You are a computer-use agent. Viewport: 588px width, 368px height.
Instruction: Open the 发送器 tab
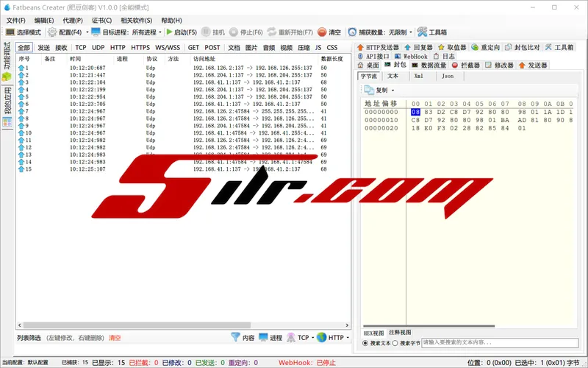533,65
